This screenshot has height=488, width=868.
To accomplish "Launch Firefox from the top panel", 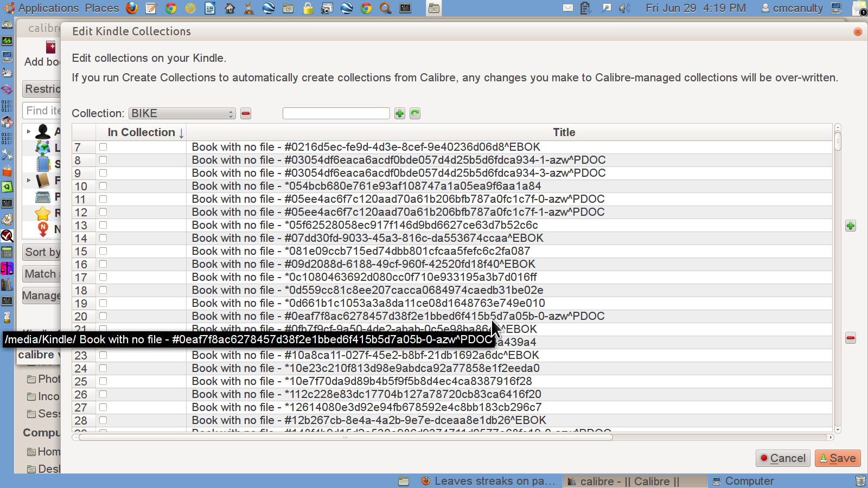I will pos(132,8).
